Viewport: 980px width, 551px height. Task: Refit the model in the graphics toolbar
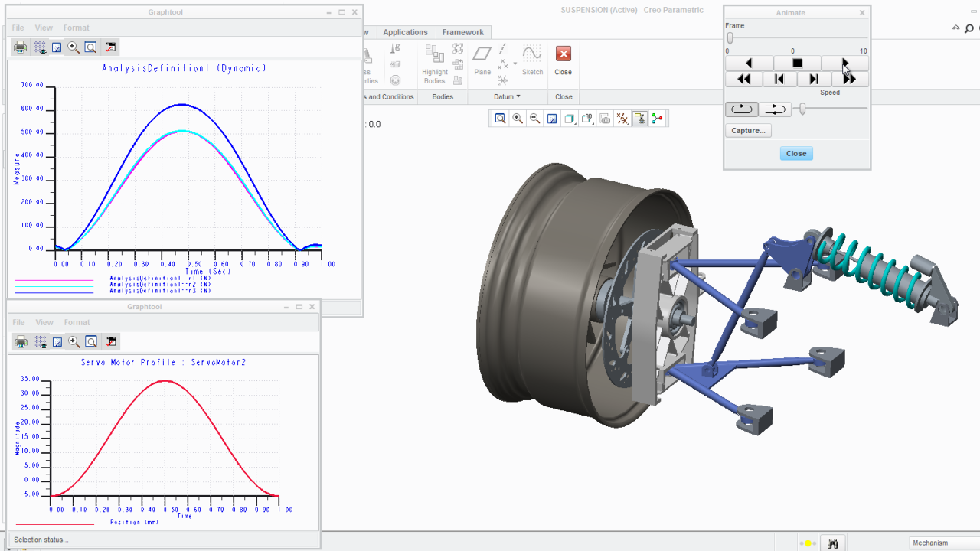coord(500,119)
